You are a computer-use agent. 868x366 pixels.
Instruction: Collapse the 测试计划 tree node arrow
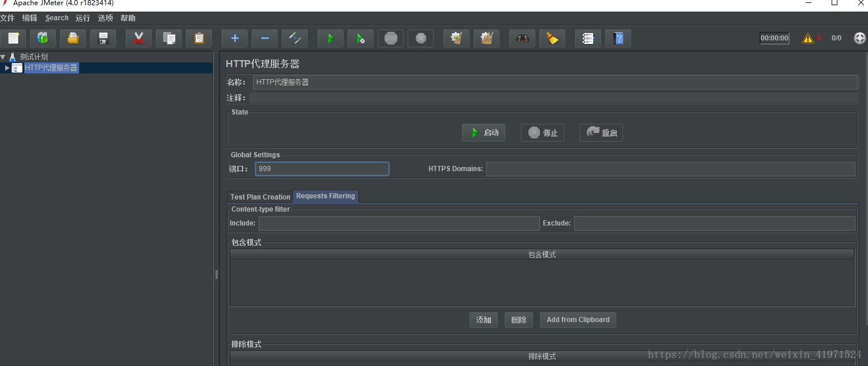pos(3,57)
